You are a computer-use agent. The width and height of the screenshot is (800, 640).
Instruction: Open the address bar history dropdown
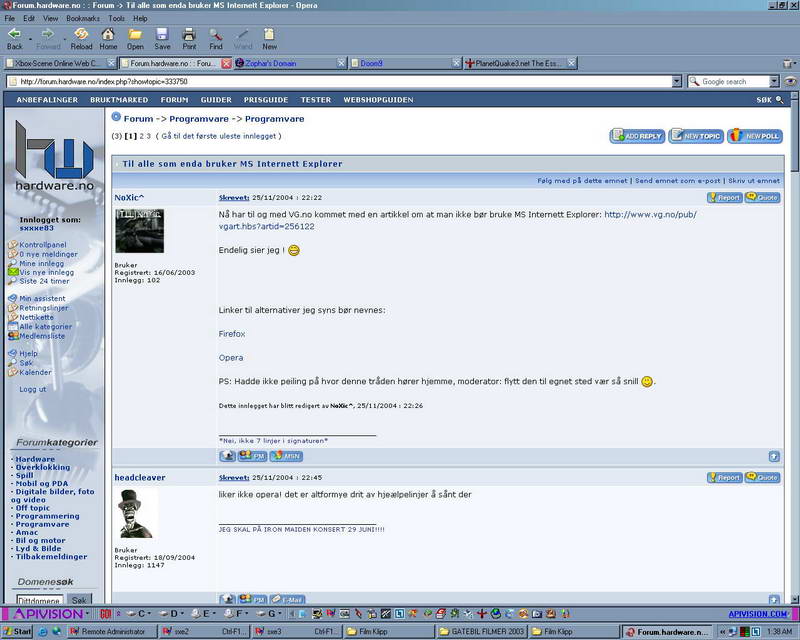[677, 81]
